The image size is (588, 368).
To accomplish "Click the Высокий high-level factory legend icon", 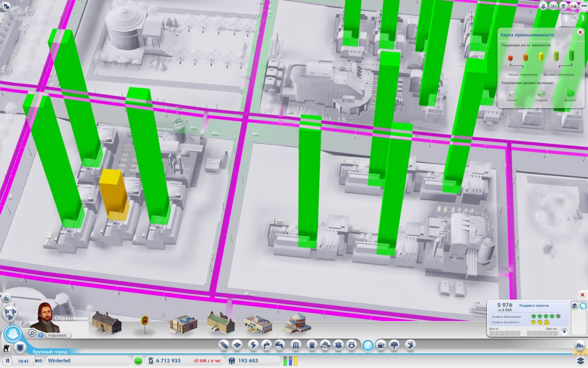I will point(570,93).
